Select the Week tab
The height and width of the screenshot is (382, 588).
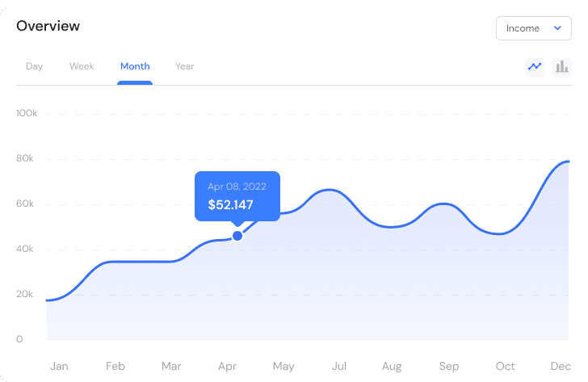(82, 66)
